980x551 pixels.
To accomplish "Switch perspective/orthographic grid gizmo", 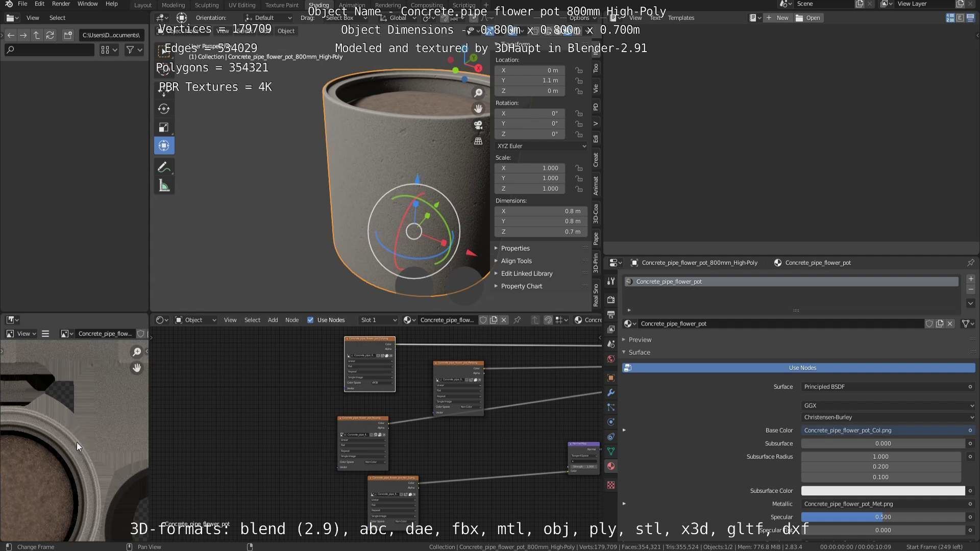I will [x=478, y=141].
